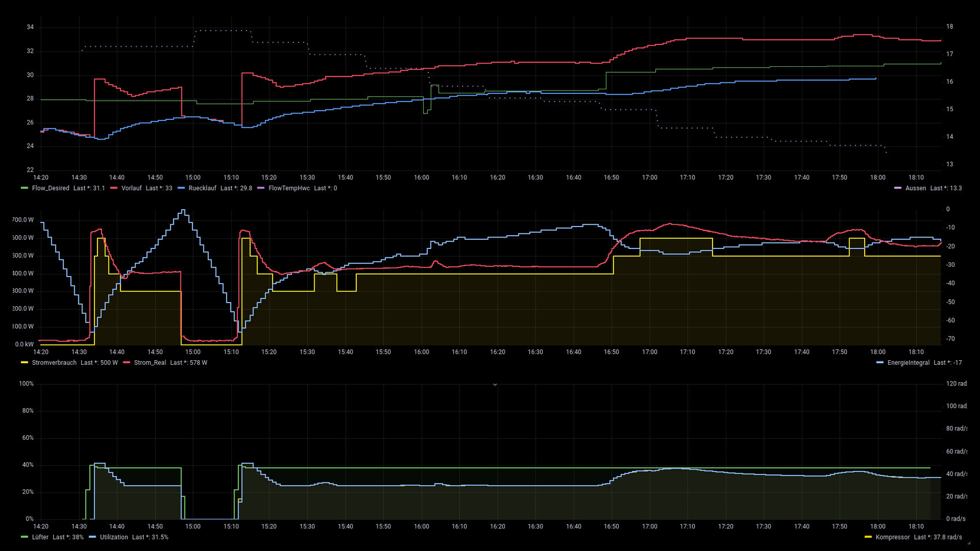The image size is (980, 551).
Task: Click the blue Ruecklauf legend color marker
Action: click(x=181, y=188)
